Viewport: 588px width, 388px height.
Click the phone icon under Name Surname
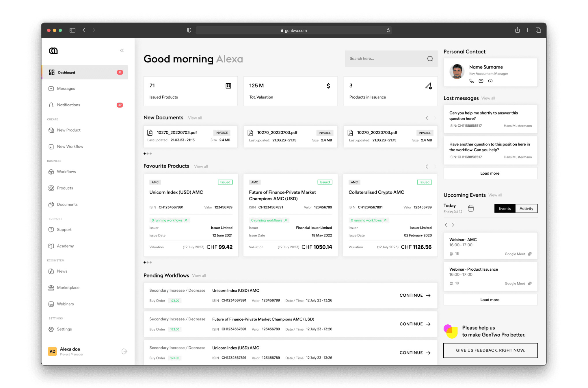coord(471,81)
